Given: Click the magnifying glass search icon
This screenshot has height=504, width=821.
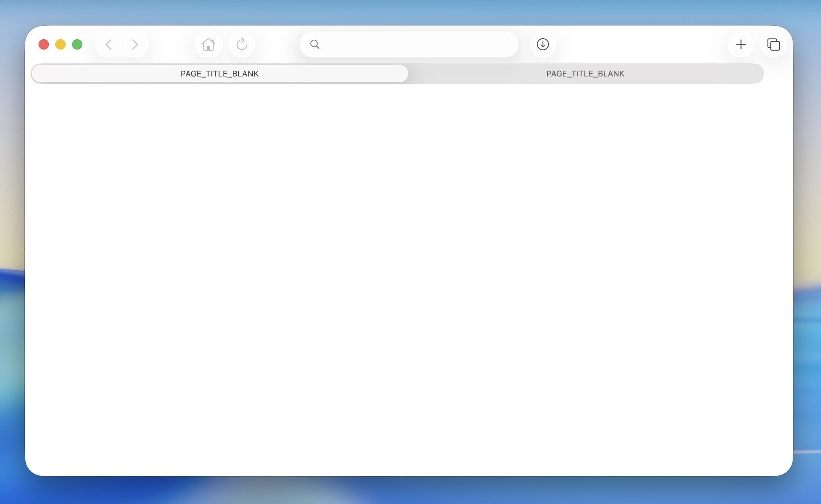Looking at the screenshot, I should [x=315, y=44].
